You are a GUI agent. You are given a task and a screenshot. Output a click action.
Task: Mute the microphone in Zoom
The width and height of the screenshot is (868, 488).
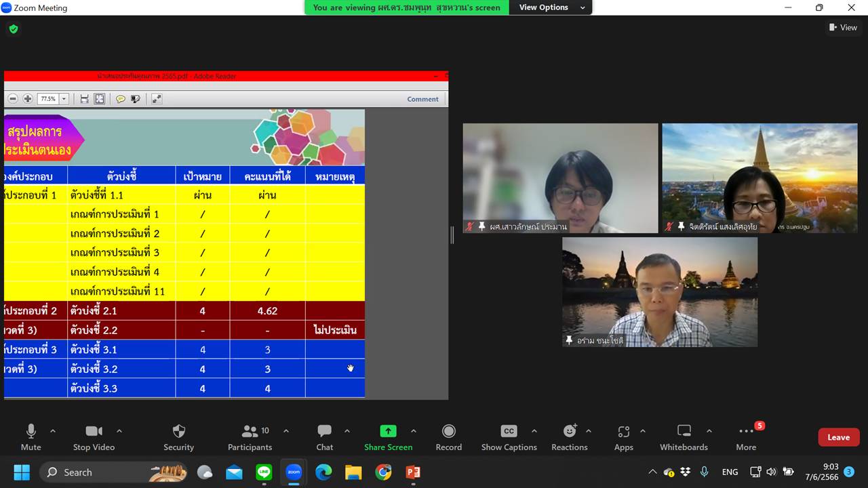[x=31, y=437]
